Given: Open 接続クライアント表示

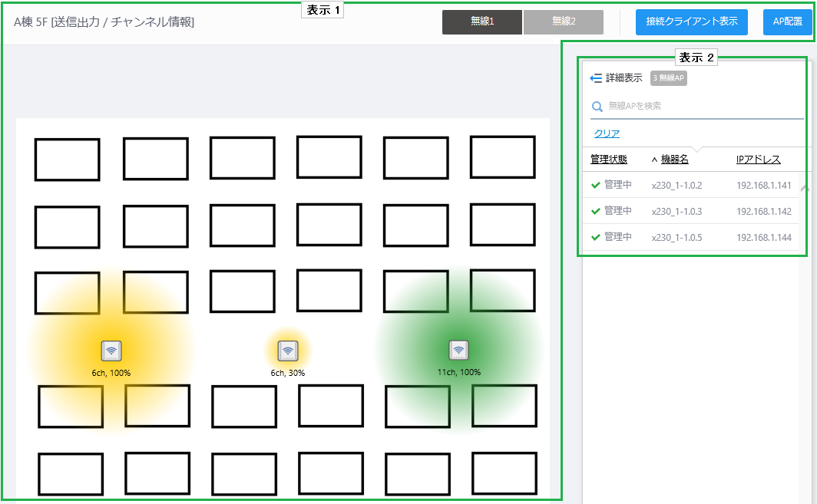Looking at the screenshot, I should pyautogui.click(x=691, y=22).
